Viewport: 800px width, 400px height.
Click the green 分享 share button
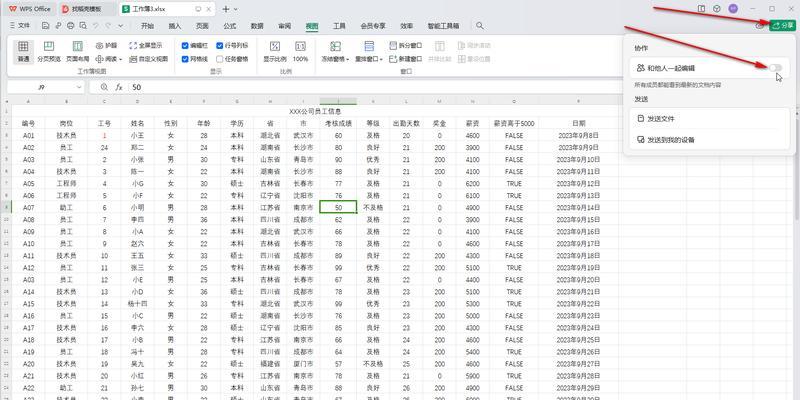(x=782, y=26)
